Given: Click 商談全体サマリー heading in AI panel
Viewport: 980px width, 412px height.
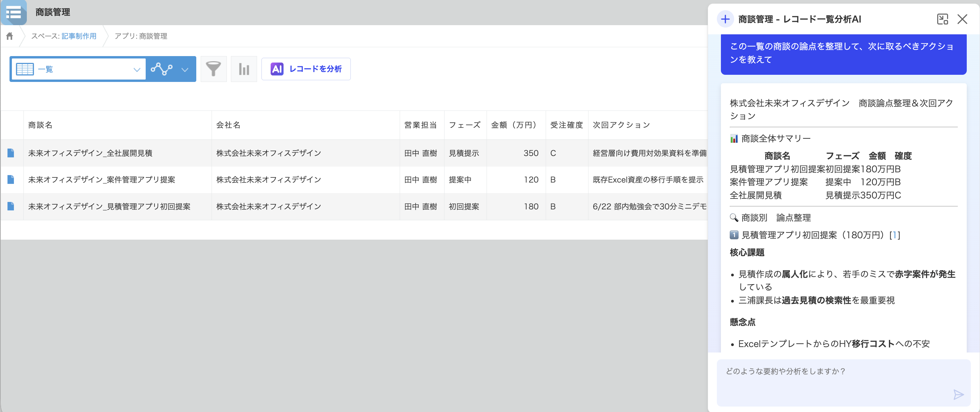Looking at the screenshot, I should (770, 139).
